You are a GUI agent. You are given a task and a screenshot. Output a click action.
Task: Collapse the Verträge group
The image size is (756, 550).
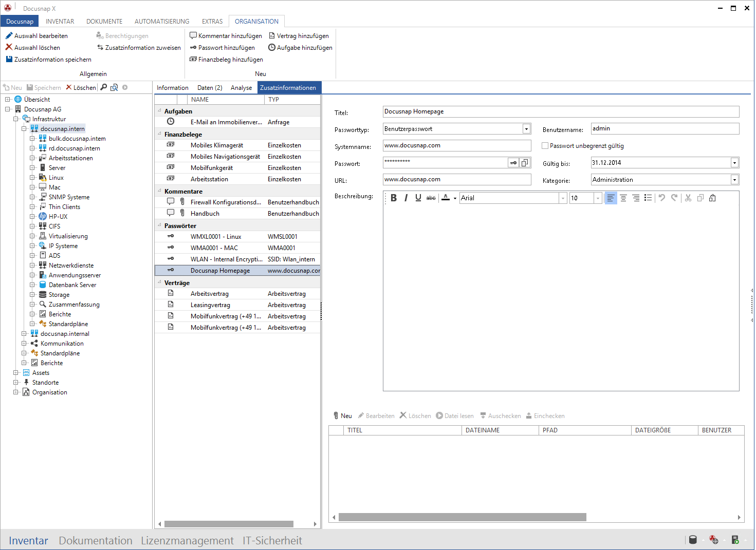pyautogui.click(x=159, y=282)
